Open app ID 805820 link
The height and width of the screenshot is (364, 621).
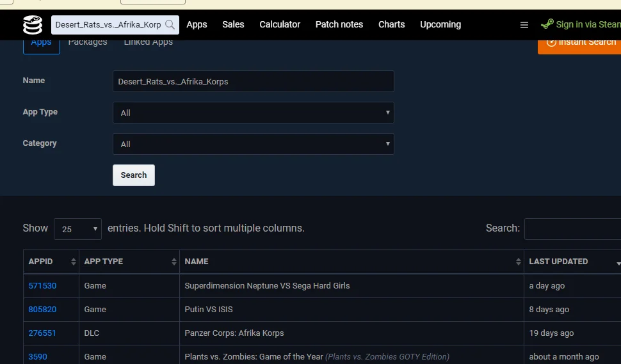pyautogui.click(x=42, y=310)
